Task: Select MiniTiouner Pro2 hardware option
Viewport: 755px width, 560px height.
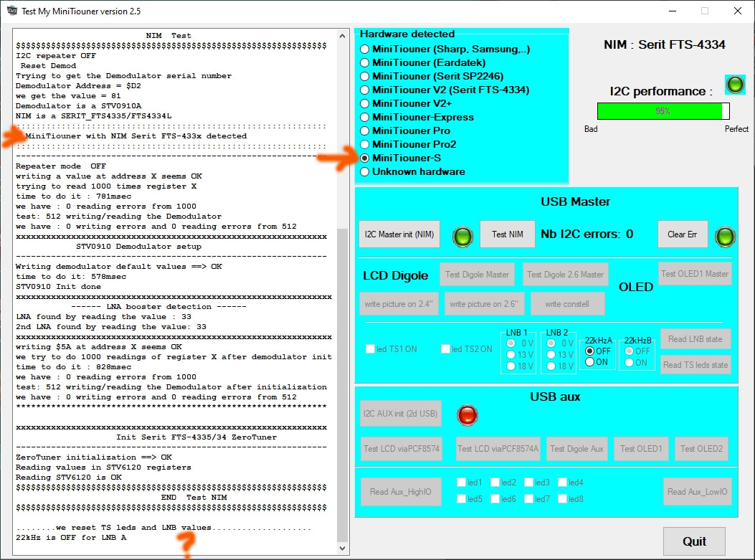Action: pos(364,144)
